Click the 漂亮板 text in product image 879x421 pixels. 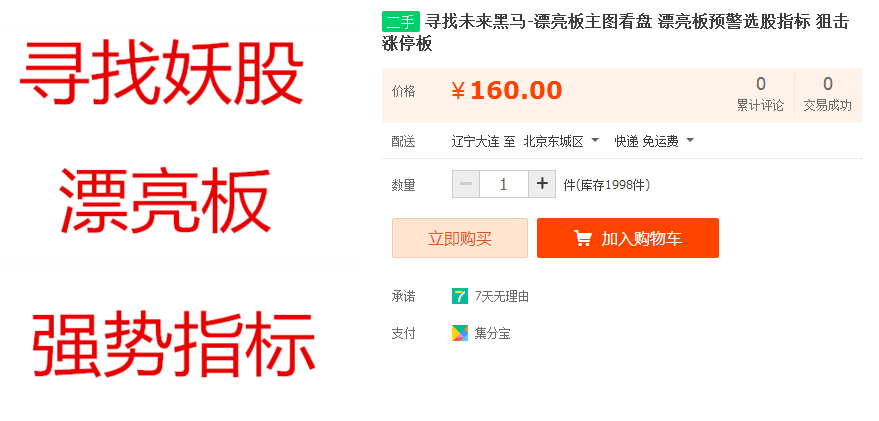165,201
